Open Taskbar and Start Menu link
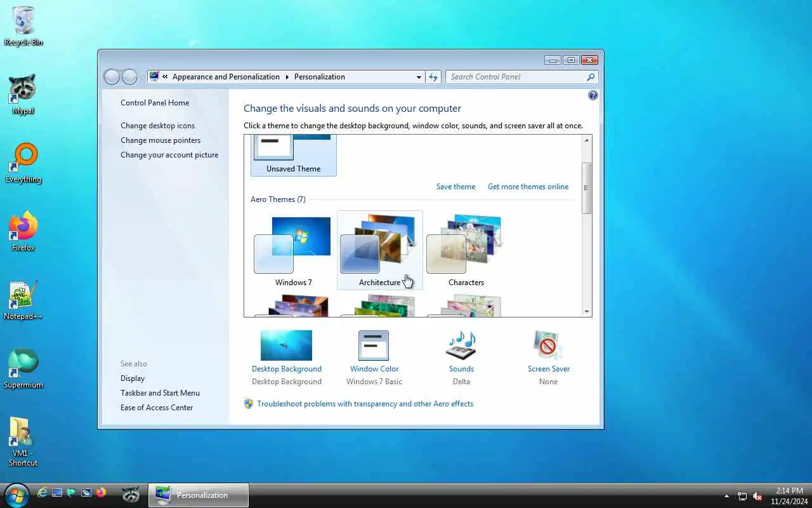The image size is (812, 508). click(160, 393)
